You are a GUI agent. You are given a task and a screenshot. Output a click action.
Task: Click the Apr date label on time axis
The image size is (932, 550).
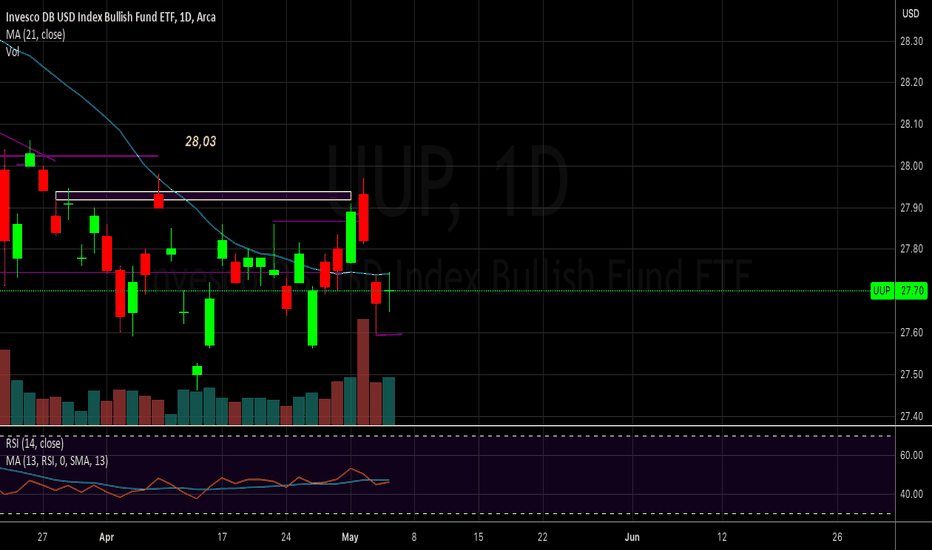pyautogui.click(x=106, y=537)
